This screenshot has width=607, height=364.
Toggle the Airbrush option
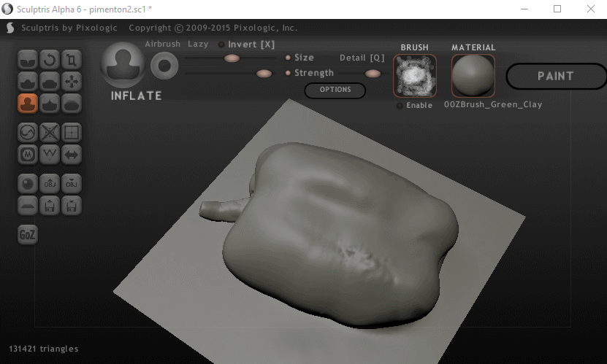(163, 44)
